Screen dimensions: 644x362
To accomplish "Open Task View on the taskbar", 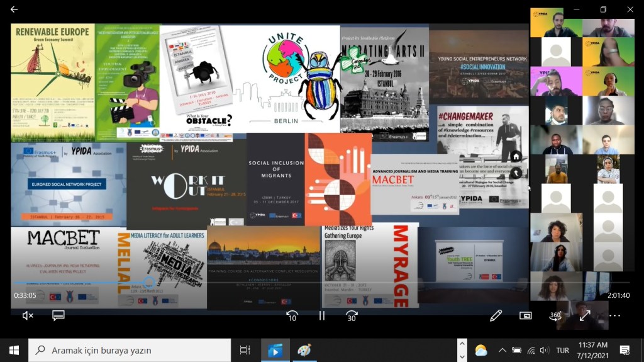I will [x=245, y=350].
